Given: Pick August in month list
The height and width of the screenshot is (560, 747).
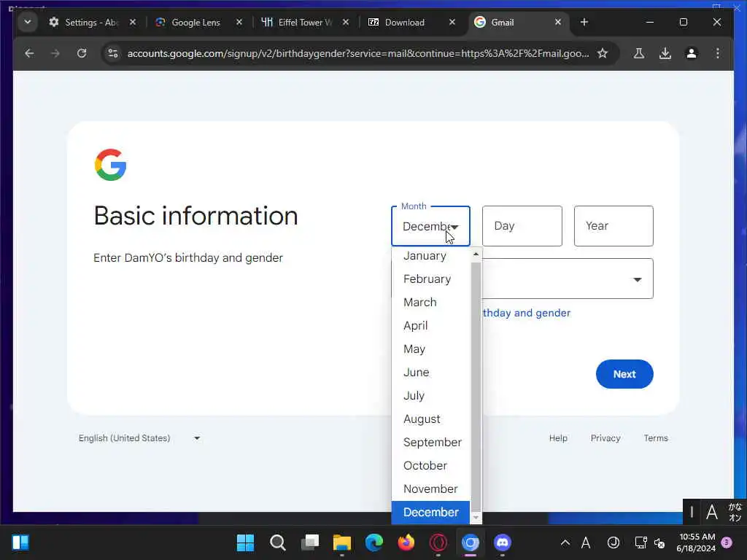Looking at the screenshot, I should pos(430,419).
